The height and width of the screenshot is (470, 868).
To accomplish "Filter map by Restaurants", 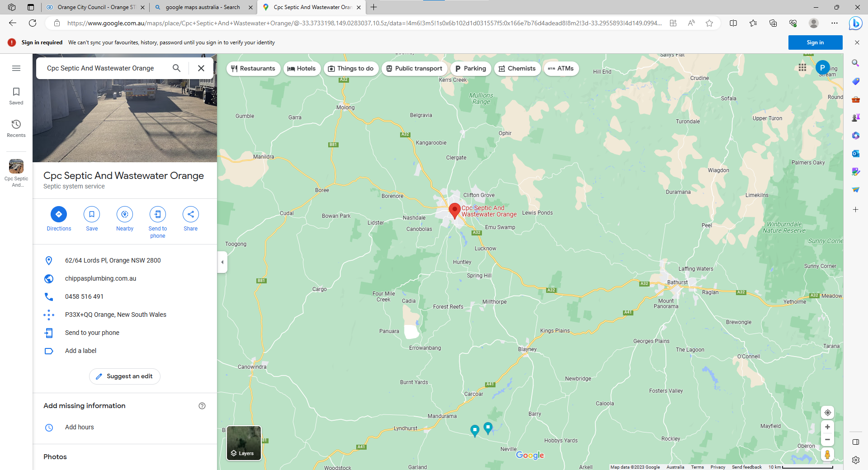I will click(253, 69).
